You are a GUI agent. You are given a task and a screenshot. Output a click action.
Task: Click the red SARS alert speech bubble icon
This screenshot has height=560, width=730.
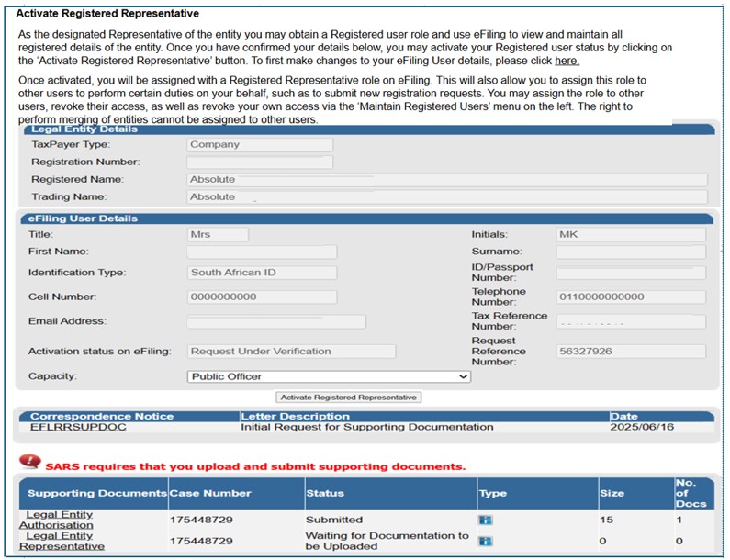point(30,462)
